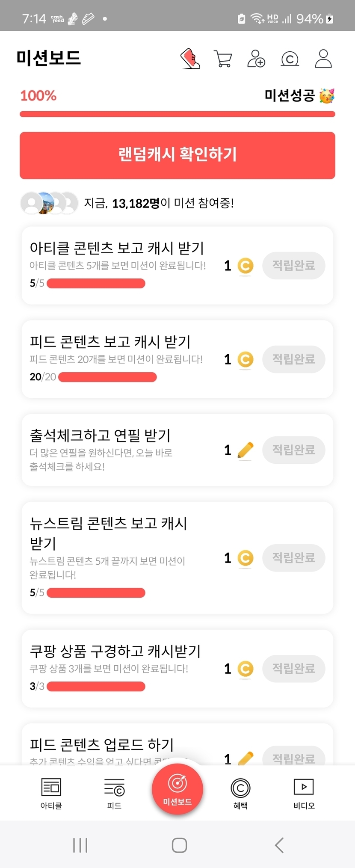Viewport: 355px width, 868px height.
Task: Open the user profile icon
Action: pos(323,59)
